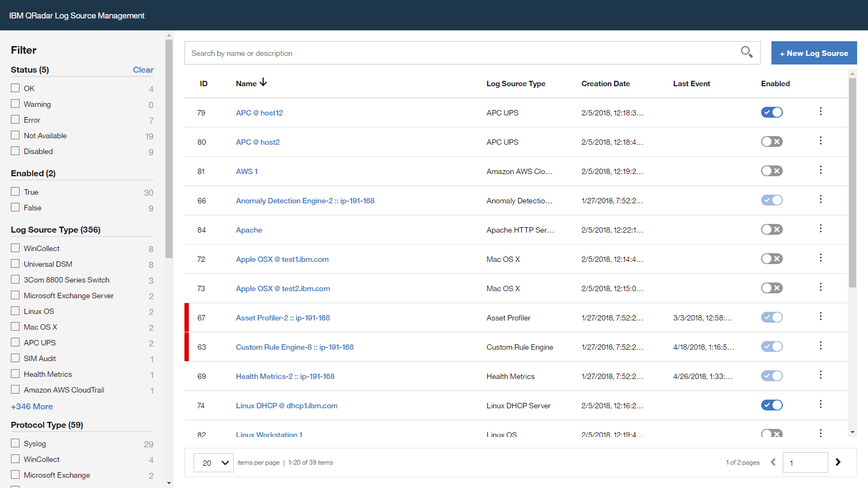Open actions menu for Health Metrics-2
This screenshot has width=868, height=488.
point(821,375)
